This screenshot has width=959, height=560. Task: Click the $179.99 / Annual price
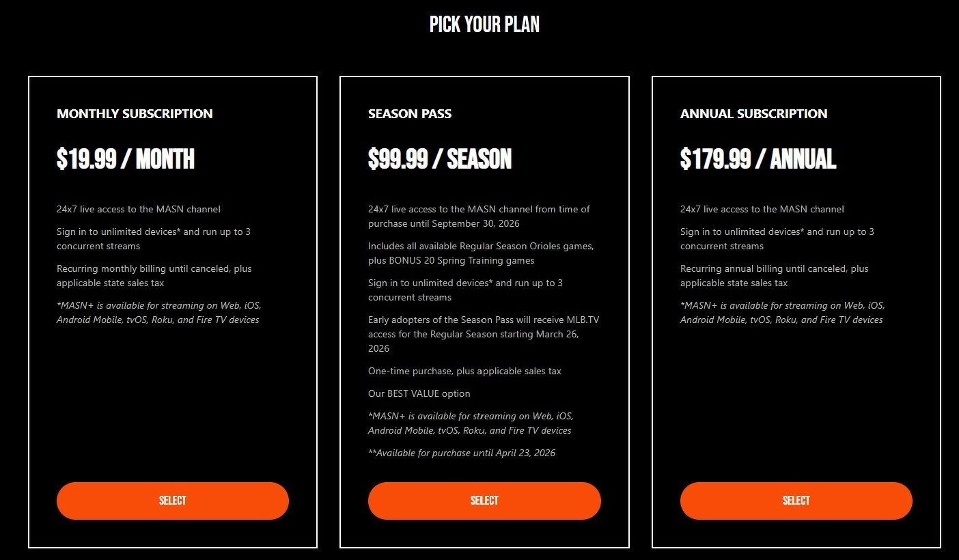[758, 159]
